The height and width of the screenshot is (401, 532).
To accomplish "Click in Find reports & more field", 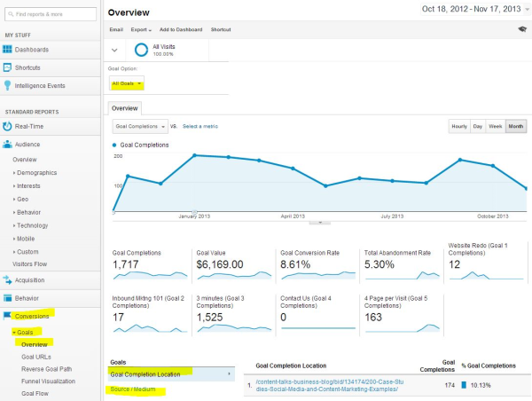I will pos(51,14).
